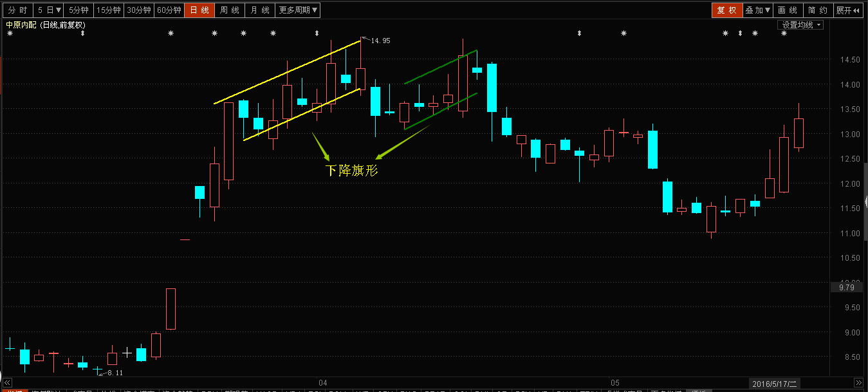Click the candlestick bottoming at 8.11

click(x=97, y=370)
